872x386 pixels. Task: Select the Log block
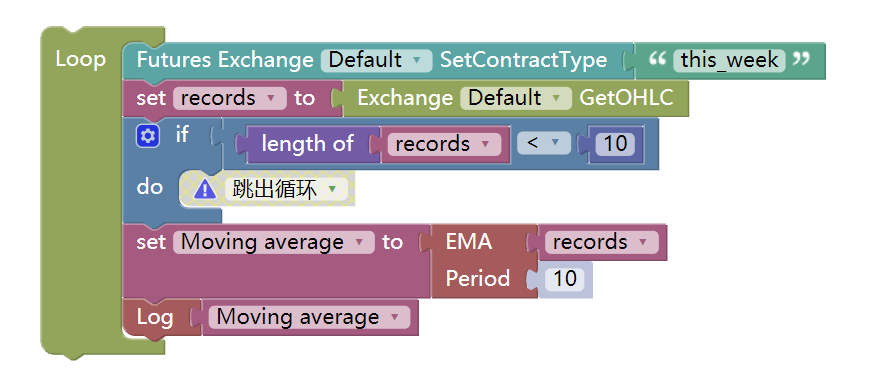click(x=155, y=318)
